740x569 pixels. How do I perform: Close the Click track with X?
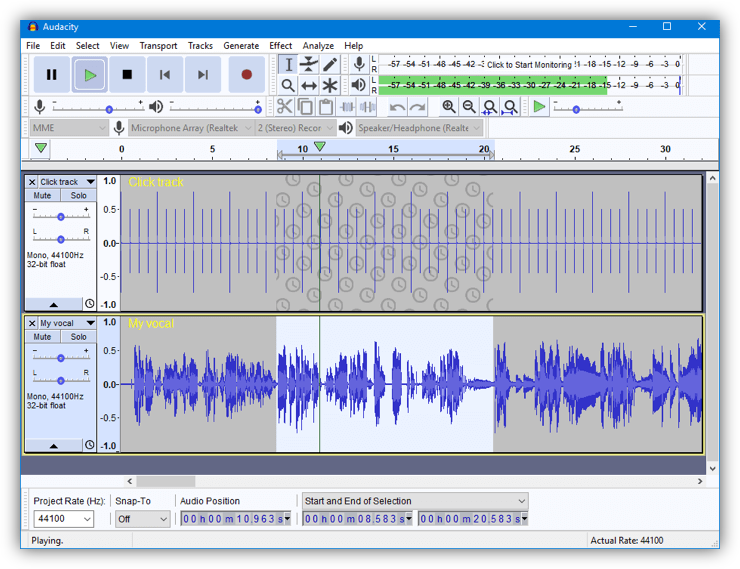[32, 182]
